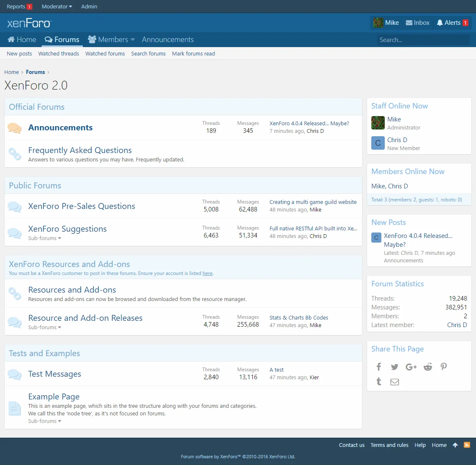This screenshot has width=476, height=465.
Task: Open XenForo Pre-Sales Questions forum
Action: [82, 206]
